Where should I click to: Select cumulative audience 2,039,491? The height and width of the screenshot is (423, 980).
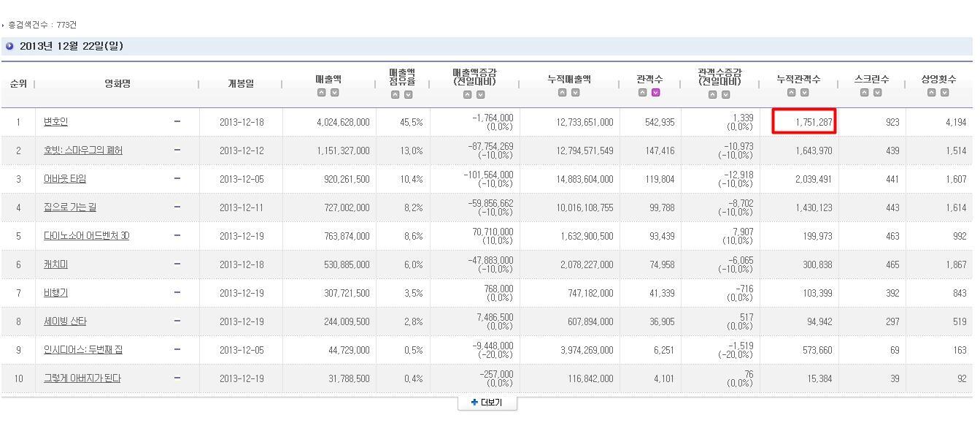(814, 180)
